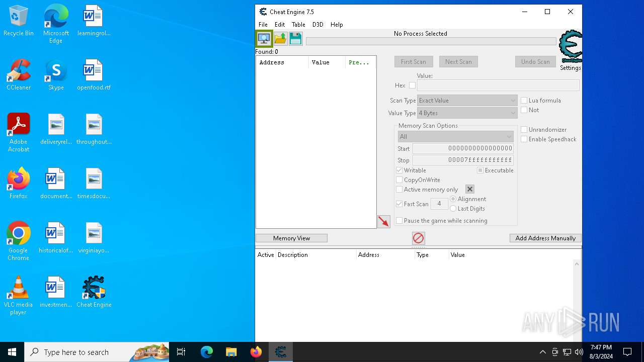
Task: Open Recycle Bin on the desktop
Action: pyautogui.click(x=19, y=21)
